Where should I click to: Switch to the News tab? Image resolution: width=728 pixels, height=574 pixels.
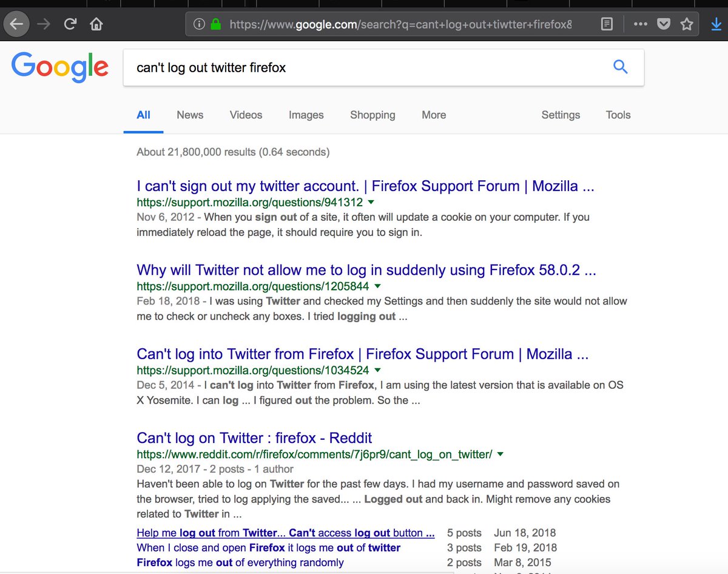coord(190,115)
